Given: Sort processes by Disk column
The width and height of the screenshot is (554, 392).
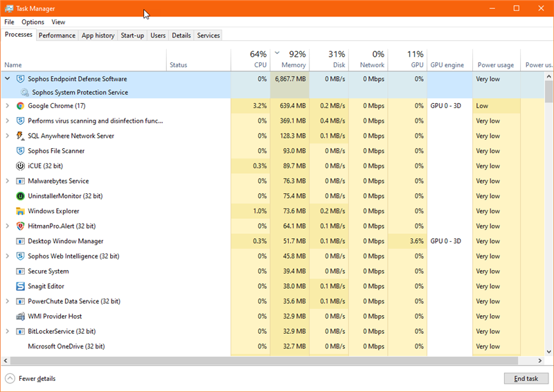Looking at the screenshot, I should click(329, 60).
